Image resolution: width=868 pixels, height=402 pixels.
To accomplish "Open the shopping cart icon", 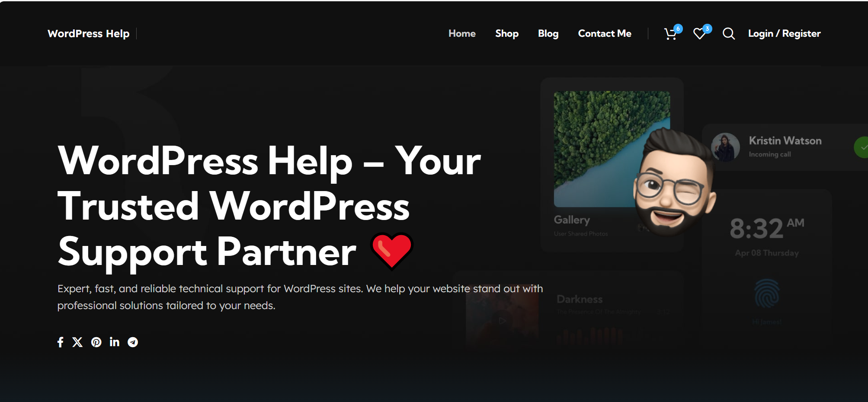I will pos(670,34).
